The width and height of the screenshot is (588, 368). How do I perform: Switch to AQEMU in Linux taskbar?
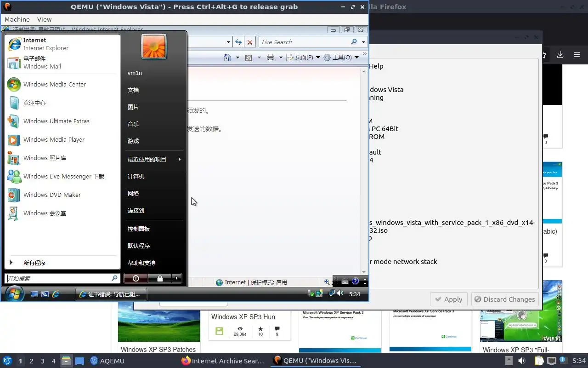tap(107, 361)
